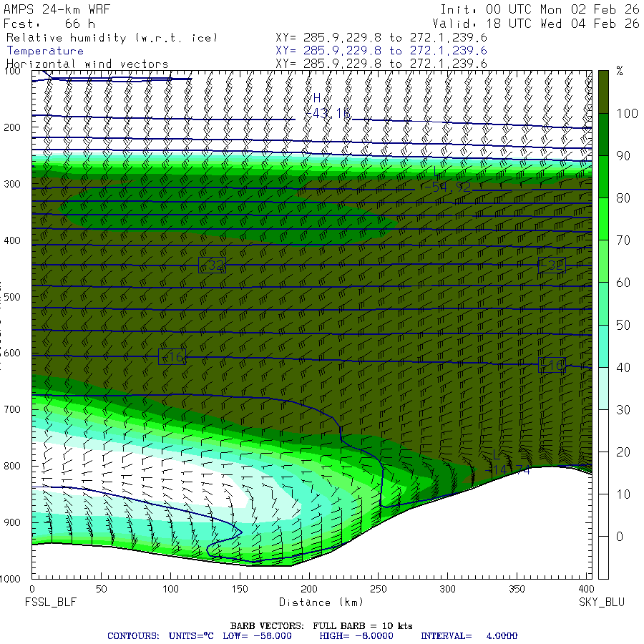
Task: Click the colorbar value label 0
Action: [x=620, y=537]
